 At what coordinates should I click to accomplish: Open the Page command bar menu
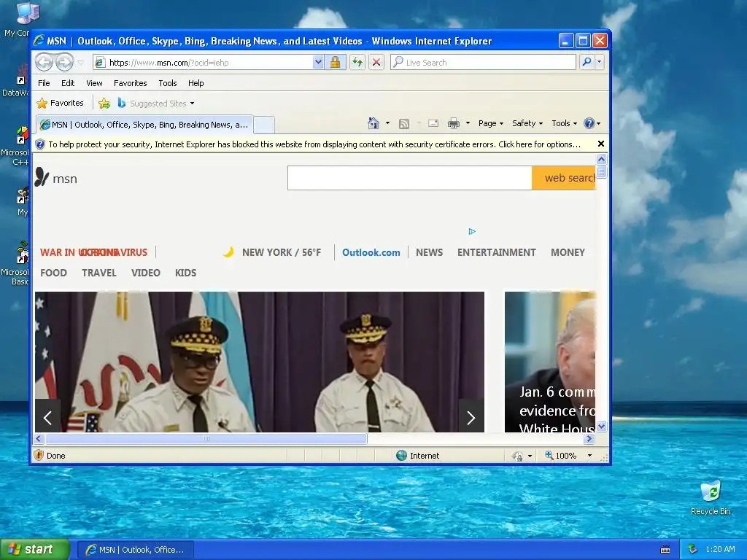point(491,123)
